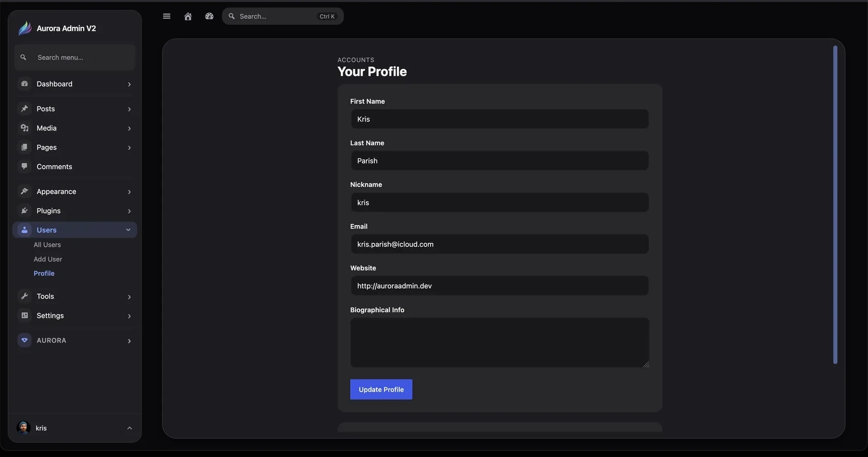Screen dimensions: 868x457
Task: Focus the top Search field
Action: point(283,16)
